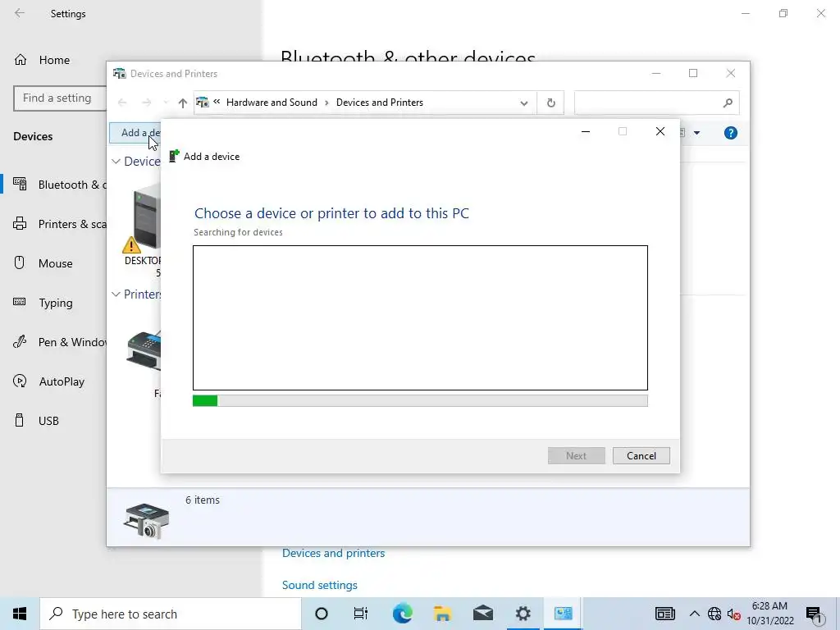Click the search magnifier in Devices and Printers

pyautogui.click(x=728, y=103)
